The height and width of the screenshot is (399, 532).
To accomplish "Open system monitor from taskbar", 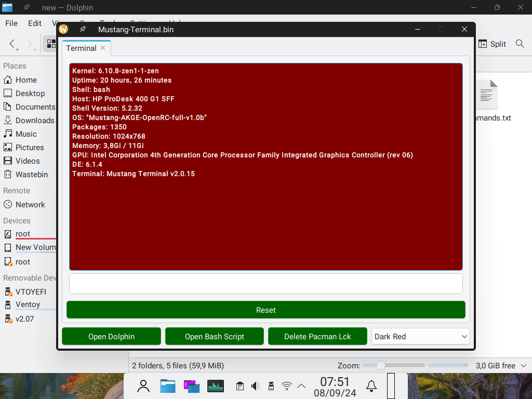I will click(216, 386).
